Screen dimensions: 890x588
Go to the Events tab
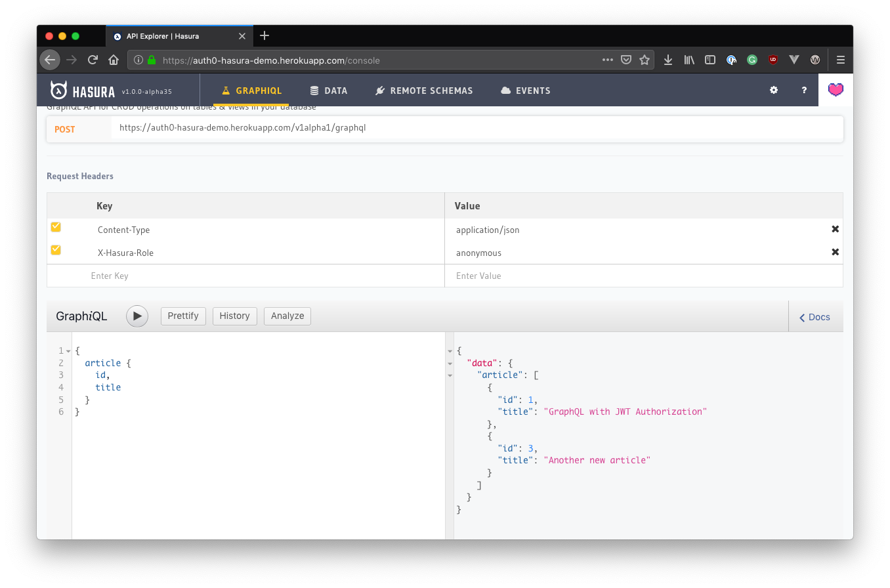coord(526,91)
